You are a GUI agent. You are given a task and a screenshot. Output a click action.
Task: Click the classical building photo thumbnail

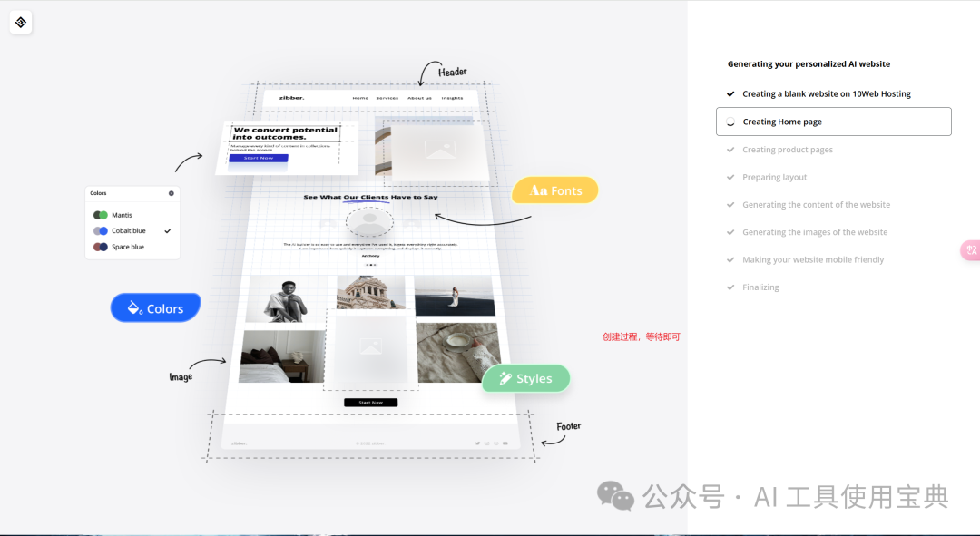click(370, 292)
